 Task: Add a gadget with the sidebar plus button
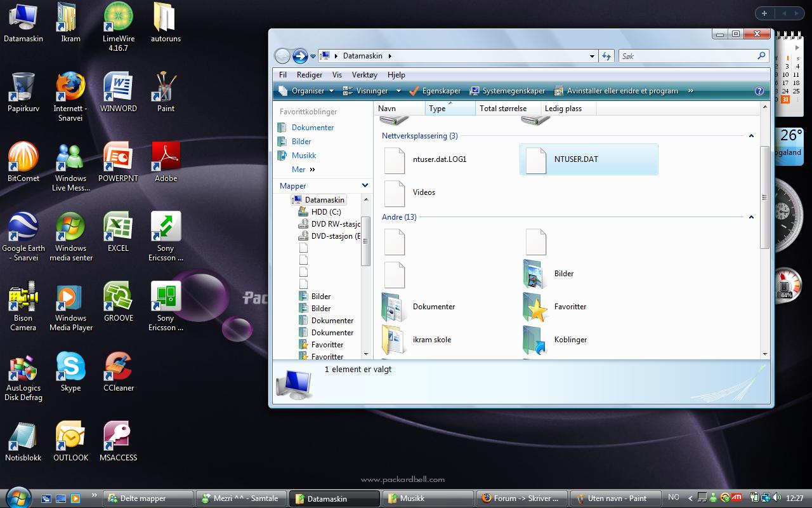click(x=764, y=13)
